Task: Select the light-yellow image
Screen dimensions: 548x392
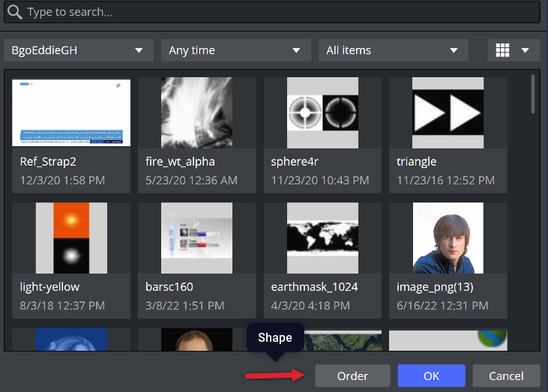Action: click(x=71, y=238)
